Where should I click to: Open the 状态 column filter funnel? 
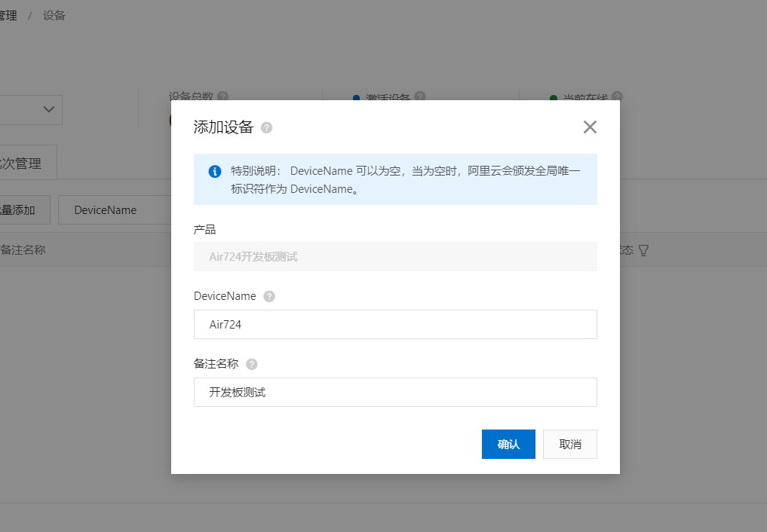[642, 250]
